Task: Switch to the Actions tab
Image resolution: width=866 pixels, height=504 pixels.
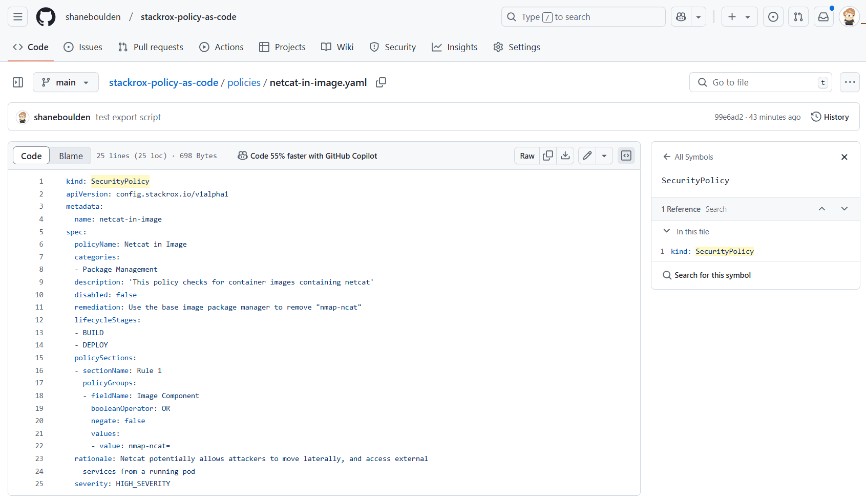Action: 222,47
